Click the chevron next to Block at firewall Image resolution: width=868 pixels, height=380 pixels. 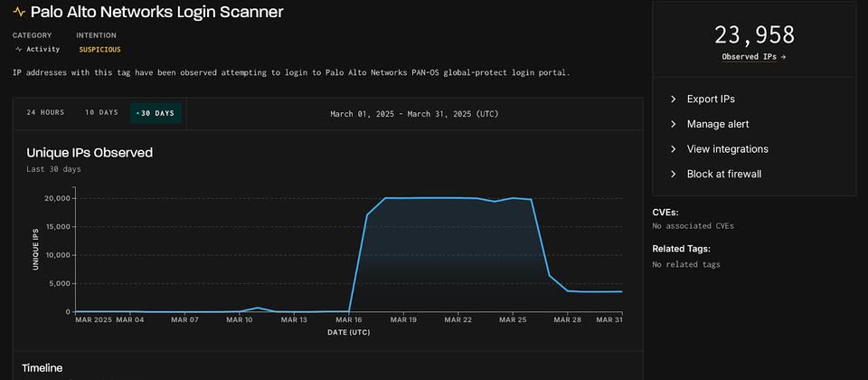pos(673,174)
